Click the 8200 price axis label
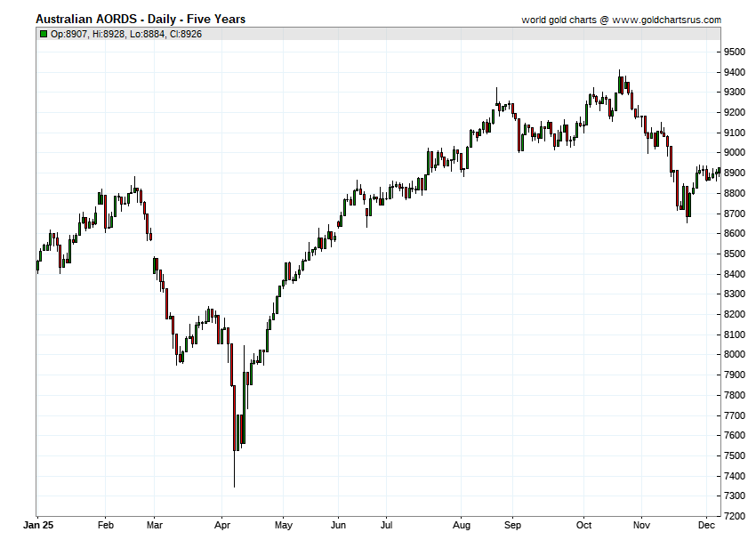 click(735, 314)
